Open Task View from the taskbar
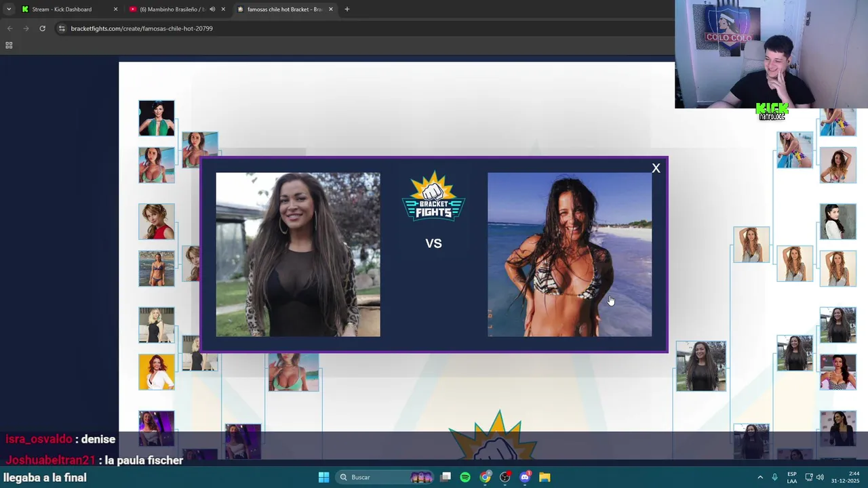The image size is (868, 488). (446, 477)
